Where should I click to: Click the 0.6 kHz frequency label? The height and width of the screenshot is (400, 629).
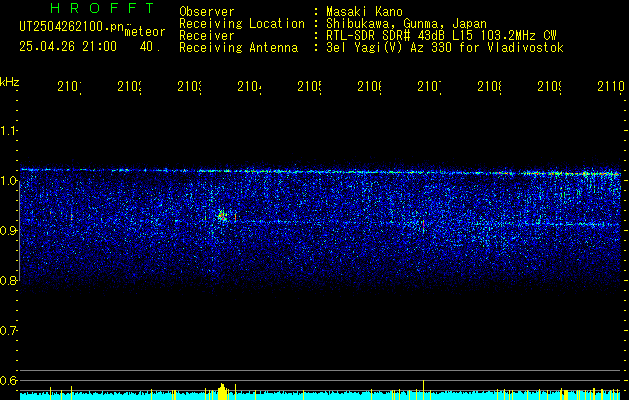8,380
